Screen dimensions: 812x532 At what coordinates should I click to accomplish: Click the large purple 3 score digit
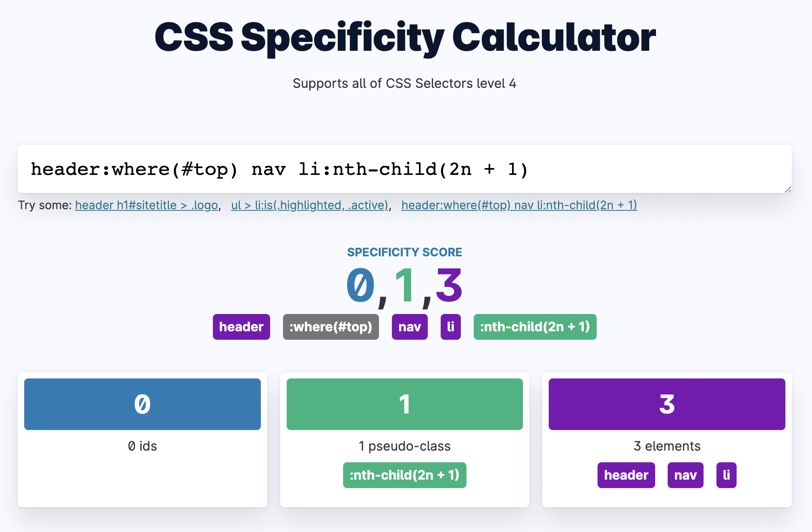click(x=449, y=285)
